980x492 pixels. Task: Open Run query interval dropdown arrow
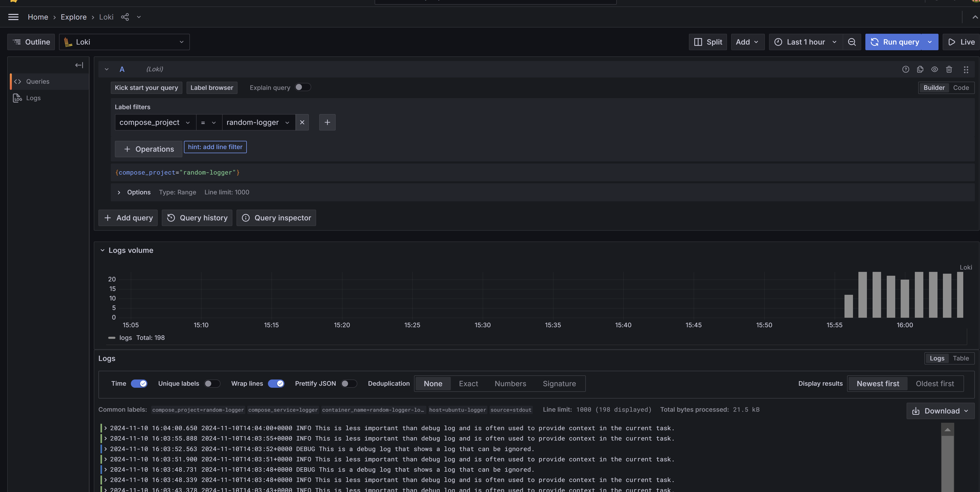click(x=930, y=42)
